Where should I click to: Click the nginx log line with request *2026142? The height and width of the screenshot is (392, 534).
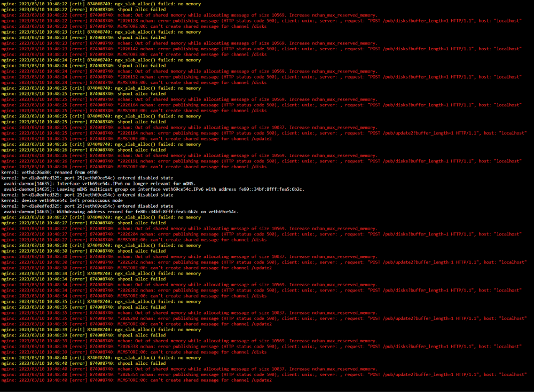point(261,49)
